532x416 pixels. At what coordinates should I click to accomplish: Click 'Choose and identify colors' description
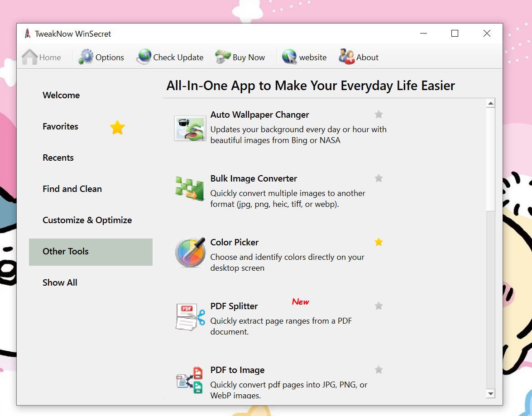(287, 262)
